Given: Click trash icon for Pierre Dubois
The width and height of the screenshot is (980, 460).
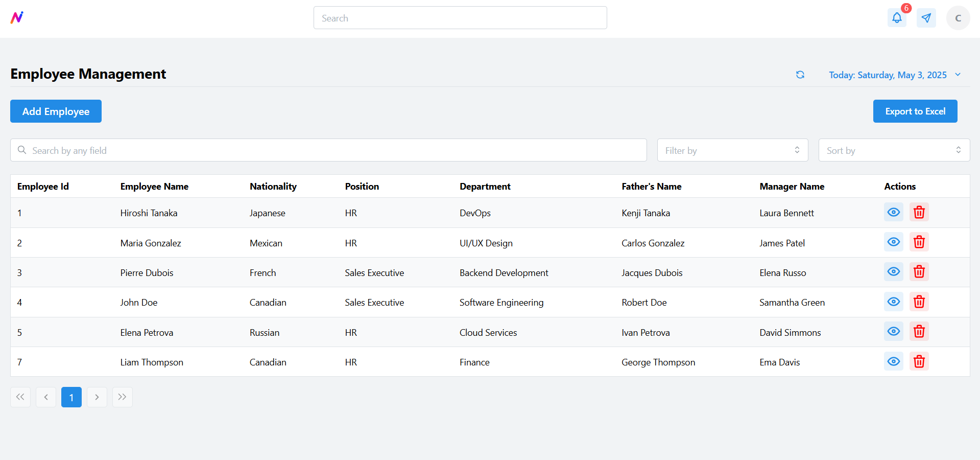Looking at the screenshot, I should 919,271.
